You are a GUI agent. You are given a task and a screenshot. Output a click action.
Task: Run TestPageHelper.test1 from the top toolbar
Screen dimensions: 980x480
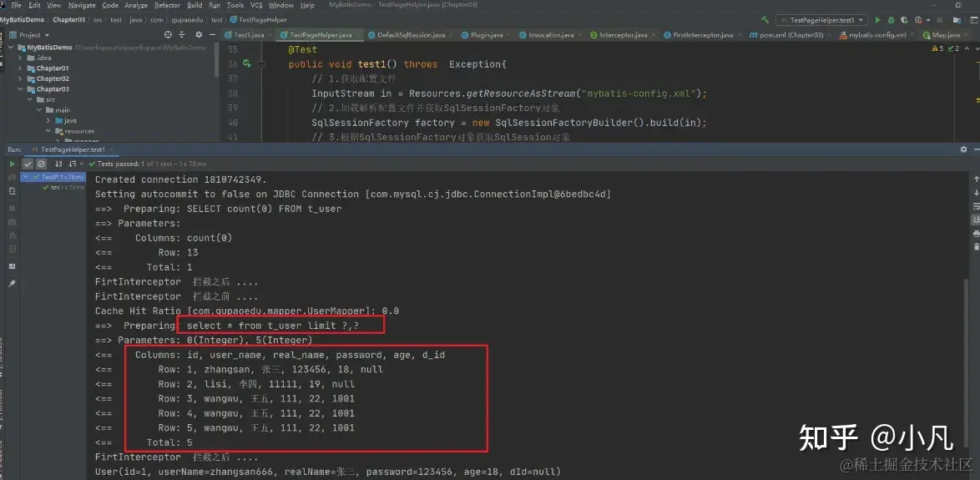coord(878,20)
